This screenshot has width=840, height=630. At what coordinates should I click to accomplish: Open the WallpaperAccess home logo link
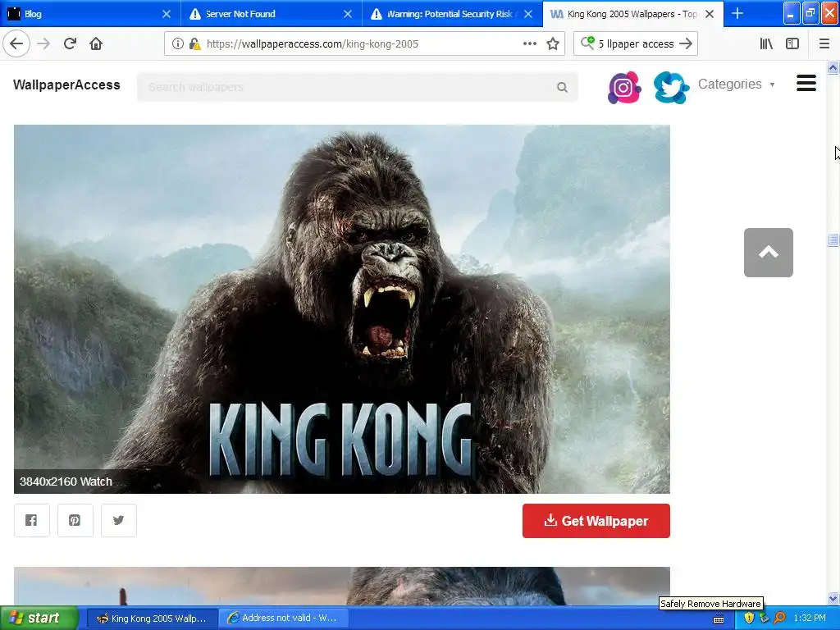[x=66, y=84]
